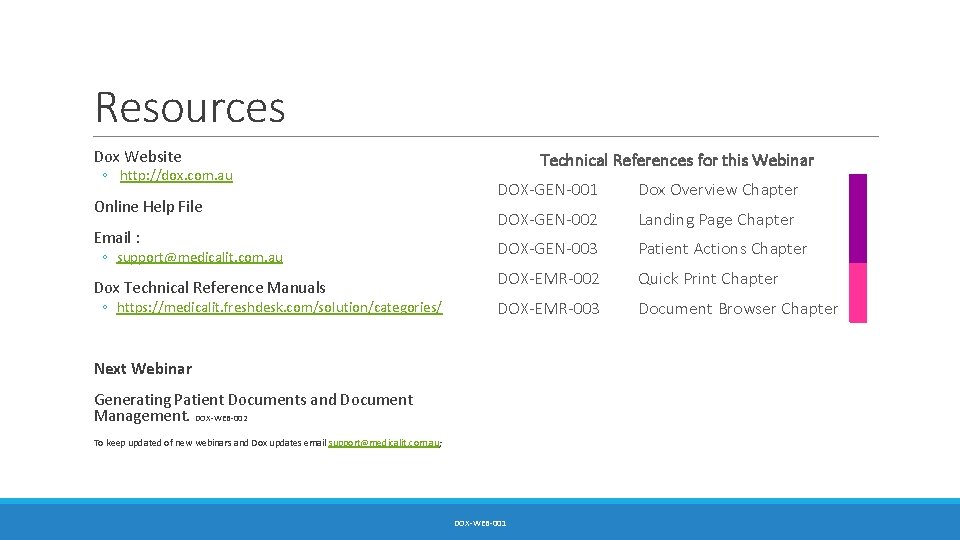Click the Dox Technical Reference Manuals heading

point(209,288)
